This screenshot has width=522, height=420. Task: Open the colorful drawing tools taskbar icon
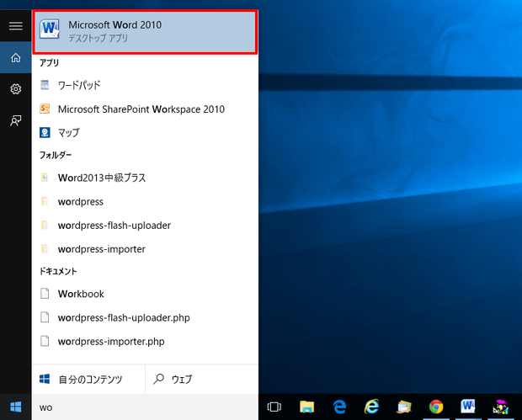click(x=500, y=407)
